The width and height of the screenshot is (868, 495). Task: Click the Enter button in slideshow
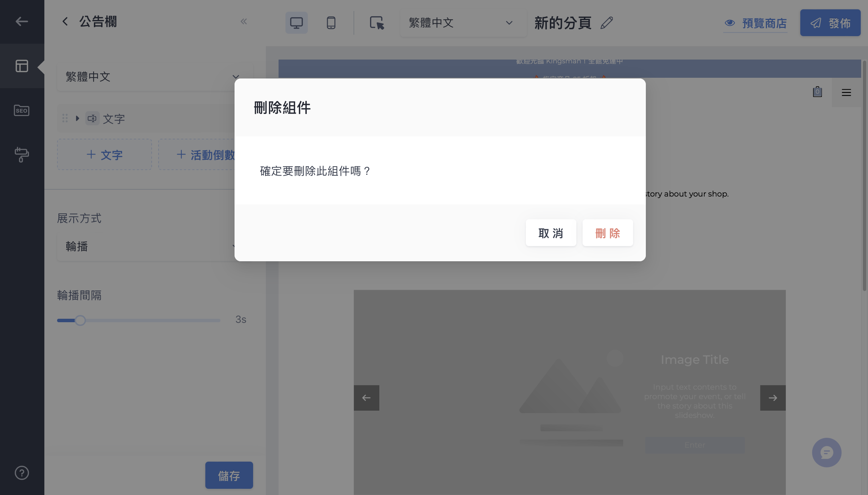[695, 445]
